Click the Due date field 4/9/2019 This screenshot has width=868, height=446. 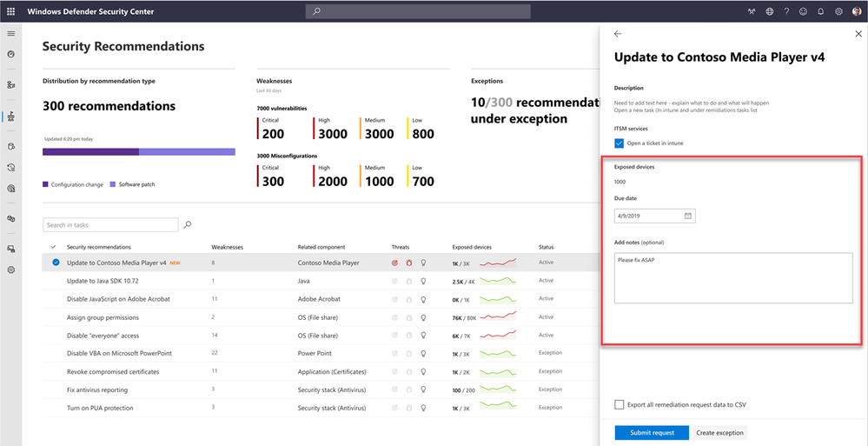coord(655,216)
